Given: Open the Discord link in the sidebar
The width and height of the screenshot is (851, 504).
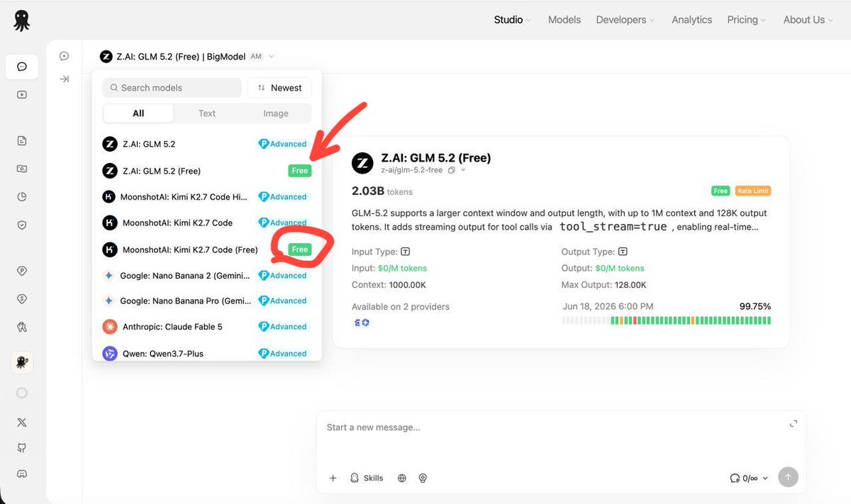Looking at the screenshot, I should click(22, 474).
